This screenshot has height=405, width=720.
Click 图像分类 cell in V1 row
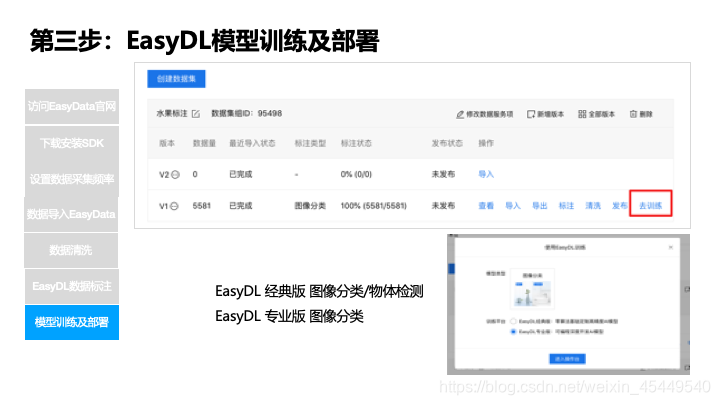pos(310,206)
